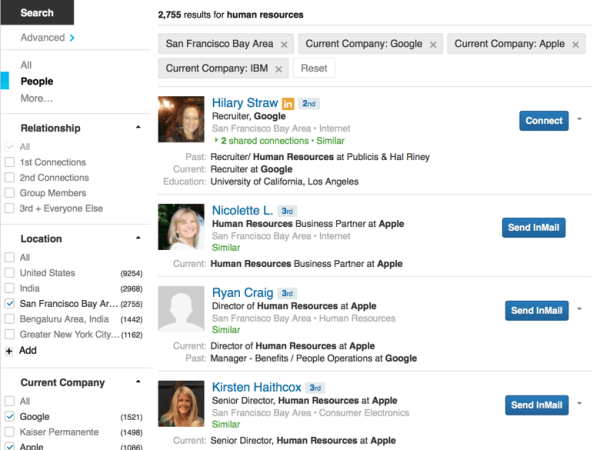Select the All search category

pyautogui.click(x=26, y=65)
